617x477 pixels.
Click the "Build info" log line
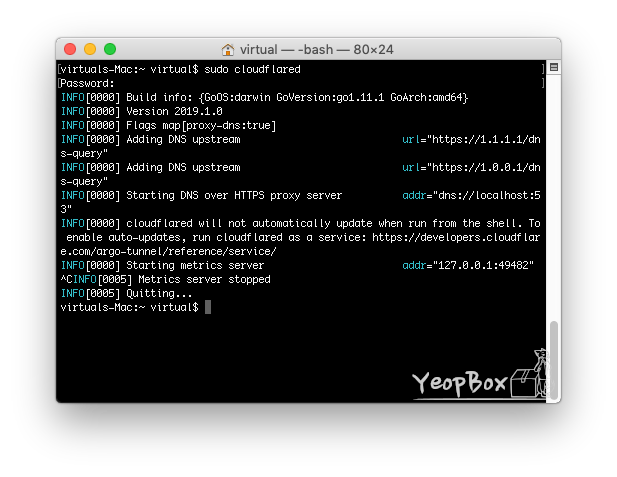264,97
